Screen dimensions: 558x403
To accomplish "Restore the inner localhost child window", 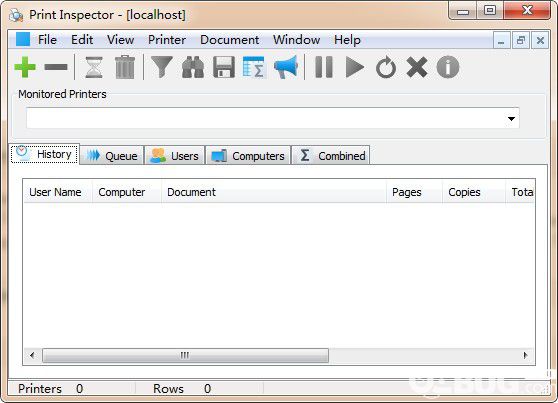I will tap(521, 40).
